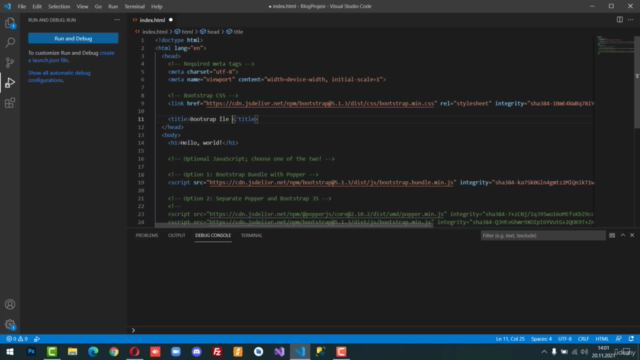Click the editor vertical scrollbar
640x360 pixels.
pyautogui.click(x=637, y=82)
